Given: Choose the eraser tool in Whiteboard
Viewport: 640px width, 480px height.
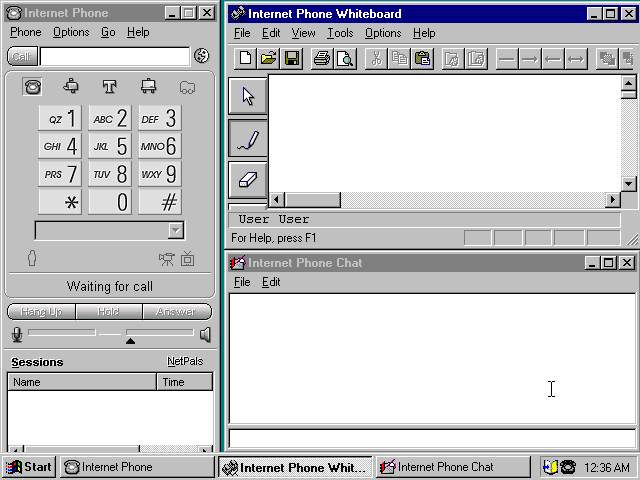Looking at the screenshot, I should point(248,180).
